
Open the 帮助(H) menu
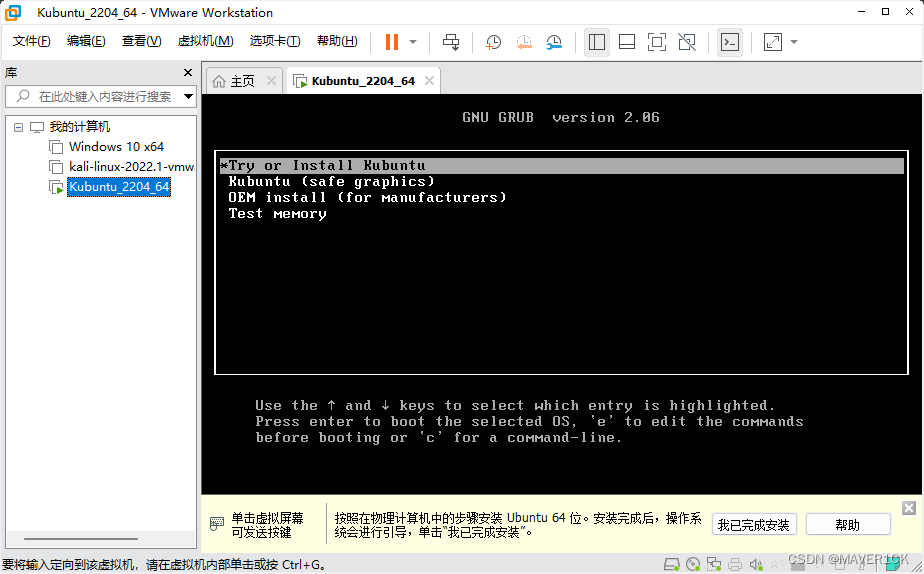coord(337,41)
